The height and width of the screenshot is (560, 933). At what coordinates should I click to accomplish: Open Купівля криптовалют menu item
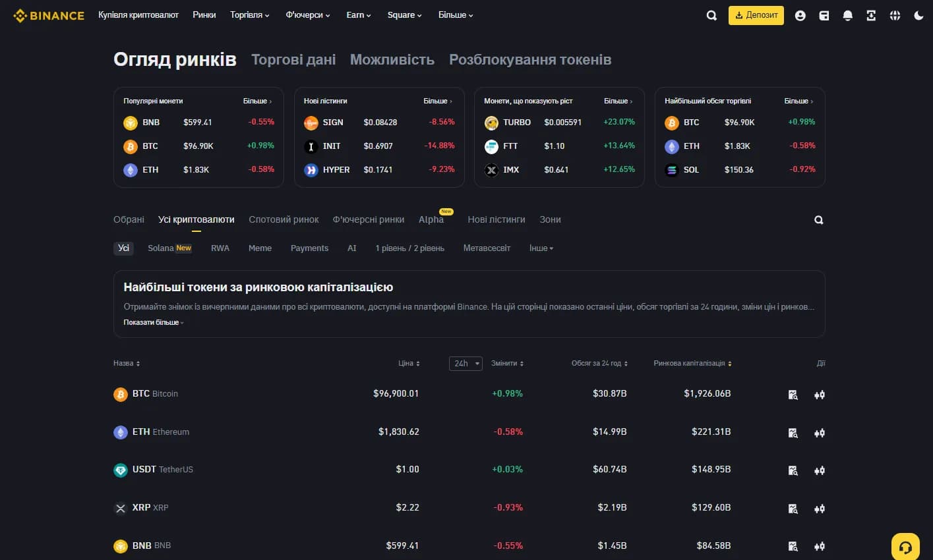(138, 15)
